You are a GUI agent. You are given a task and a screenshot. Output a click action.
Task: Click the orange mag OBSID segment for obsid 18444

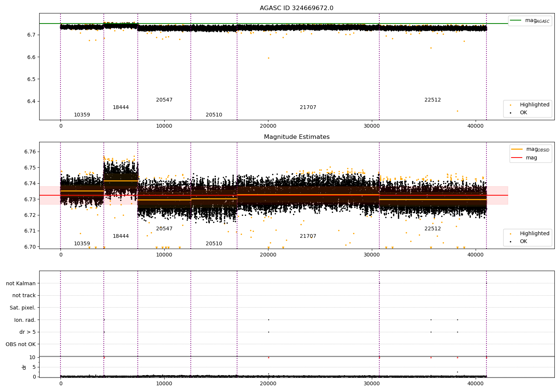pos(121,181)
